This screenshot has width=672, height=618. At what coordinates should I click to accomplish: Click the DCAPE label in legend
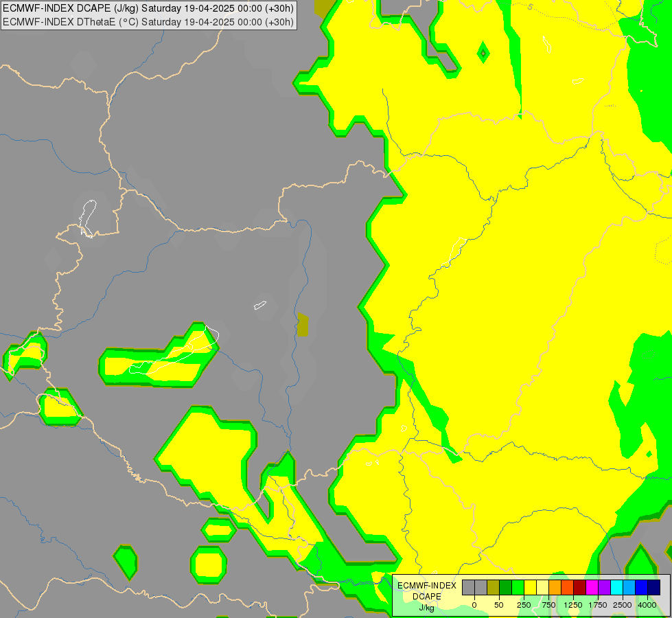(427, 597)
